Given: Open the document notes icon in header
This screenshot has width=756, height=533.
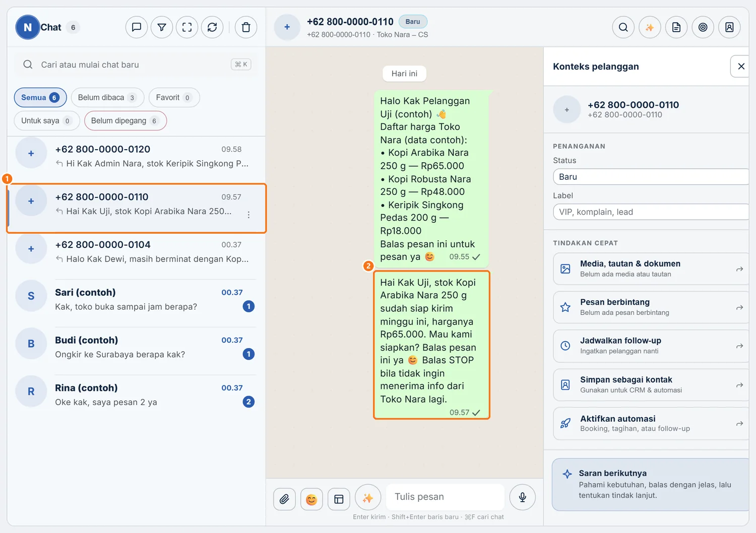Looking at the screenshot, I should 676,27.
